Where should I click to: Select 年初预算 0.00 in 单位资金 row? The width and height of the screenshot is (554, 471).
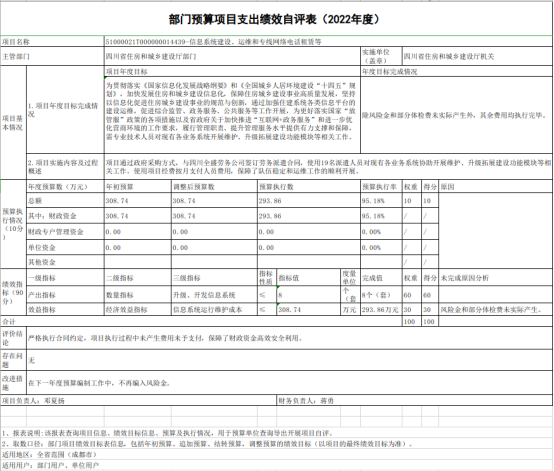(x=138, y=247)
